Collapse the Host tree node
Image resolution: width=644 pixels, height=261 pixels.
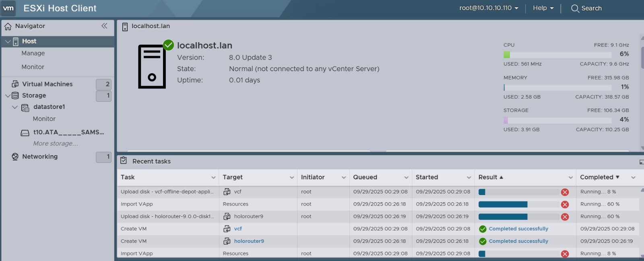(x=8, y=41)
